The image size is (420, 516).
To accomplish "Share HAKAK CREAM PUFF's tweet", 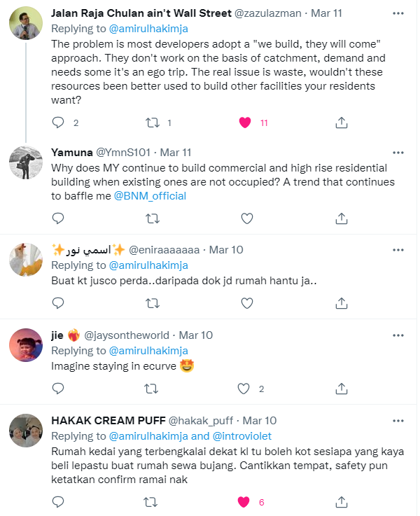I will coord(342,501).
